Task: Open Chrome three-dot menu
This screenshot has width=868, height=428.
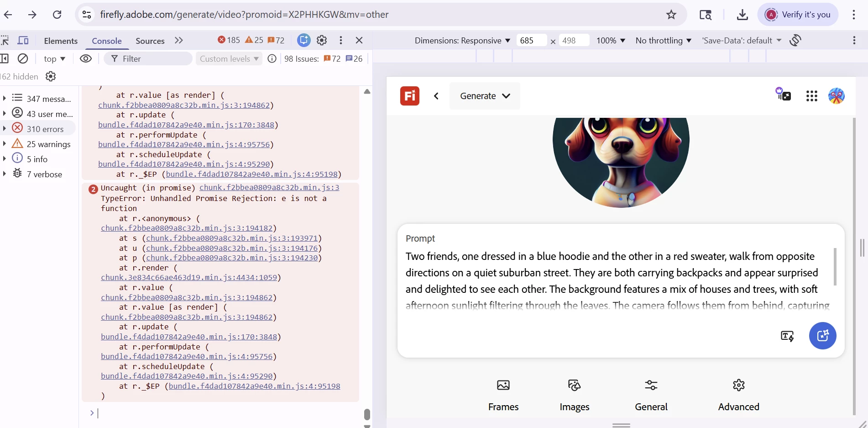Action: tap(854, 15)
